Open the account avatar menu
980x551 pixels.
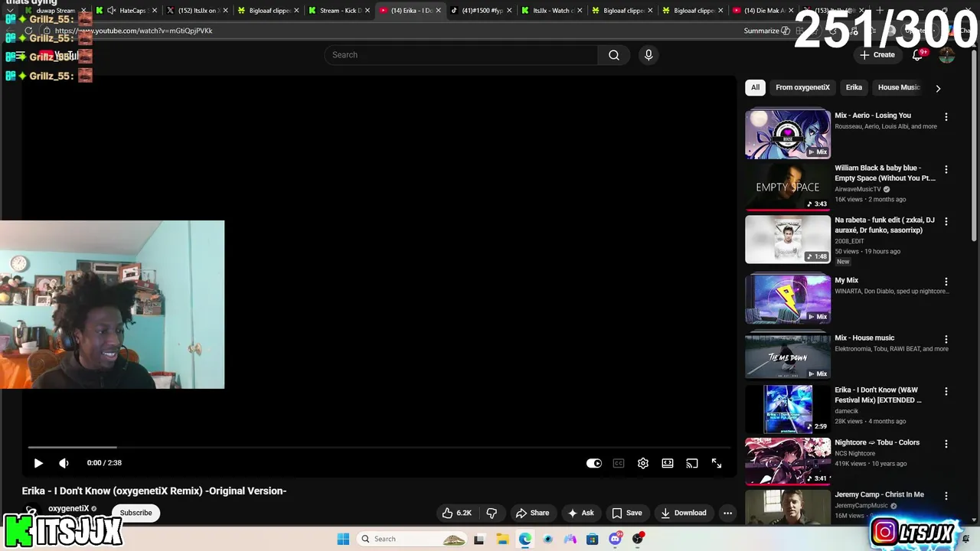[947, 55]
